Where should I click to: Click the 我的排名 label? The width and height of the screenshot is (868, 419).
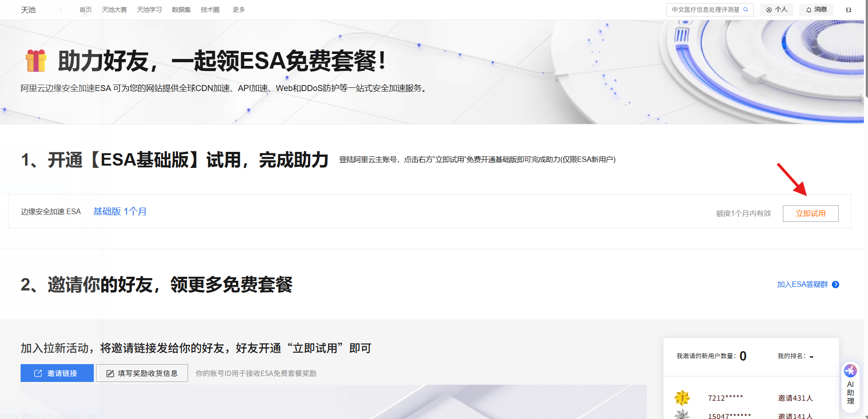(x=792, y=356)
